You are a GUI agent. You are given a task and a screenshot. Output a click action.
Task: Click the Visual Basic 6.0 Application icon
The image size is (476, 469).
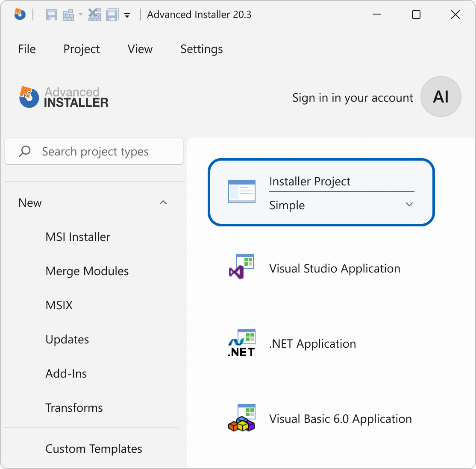click(242, 418)
